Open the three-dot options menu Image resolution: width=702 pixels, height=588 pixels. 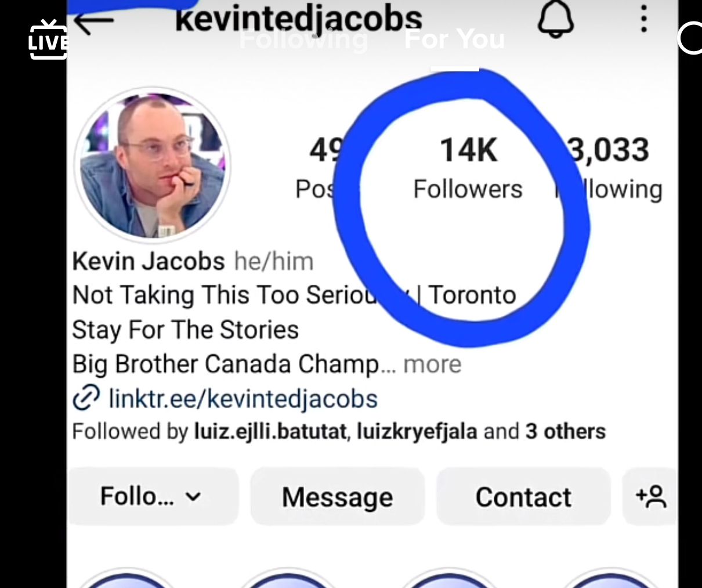pos(643,19)
